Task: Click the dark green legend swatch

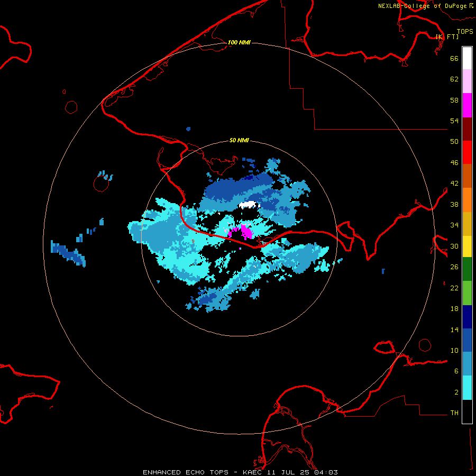Action: tap(467, 269)
